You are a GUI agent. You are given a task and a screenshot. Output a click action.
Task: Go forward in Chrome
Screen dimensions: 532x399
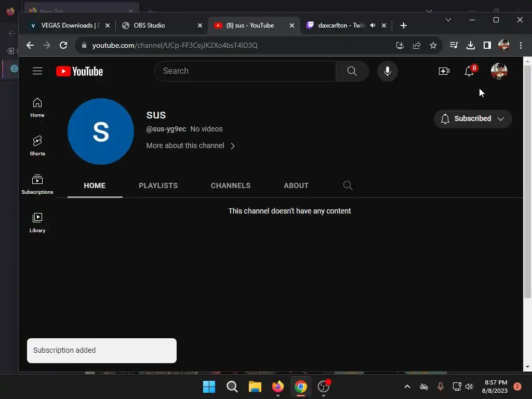click(46, 45)
